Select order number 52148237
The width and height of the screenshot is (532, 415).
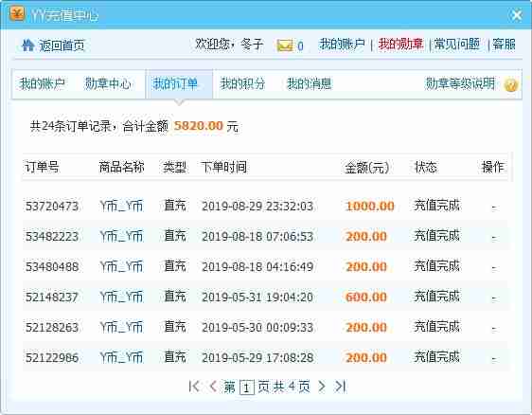[x=52, y=298]
